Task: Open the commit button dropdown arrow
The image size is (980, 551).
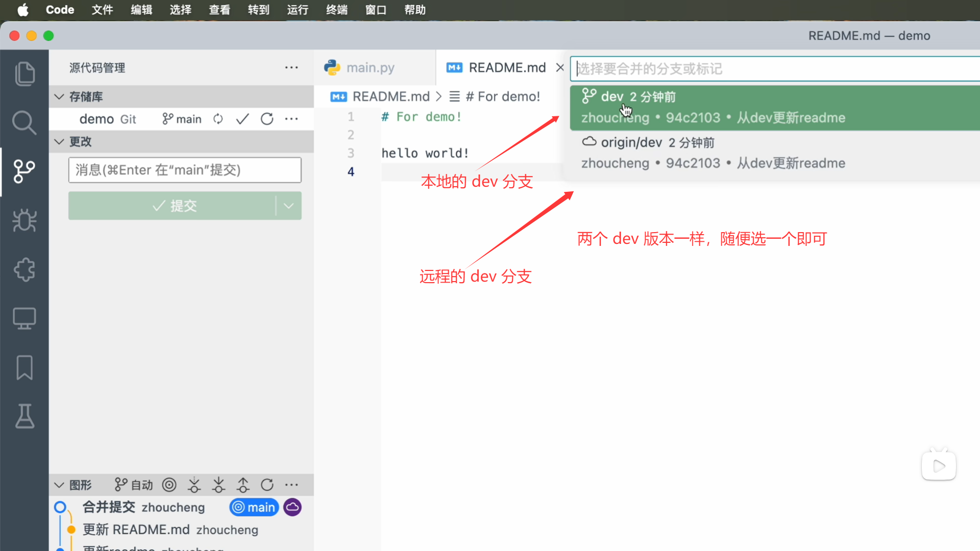Action: pyautogui.click(x=288, y=206)
